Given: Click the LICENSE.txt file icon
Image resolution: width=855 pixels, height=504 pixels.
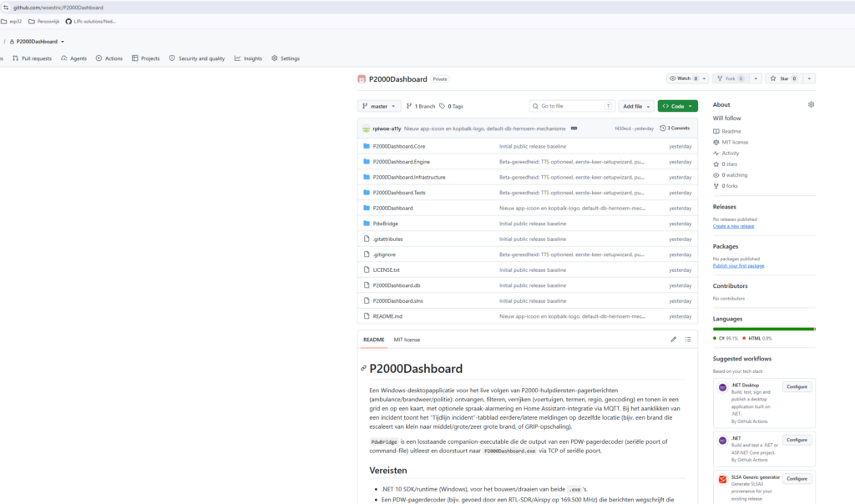Looking at the screenshot, I should (367, 270).
